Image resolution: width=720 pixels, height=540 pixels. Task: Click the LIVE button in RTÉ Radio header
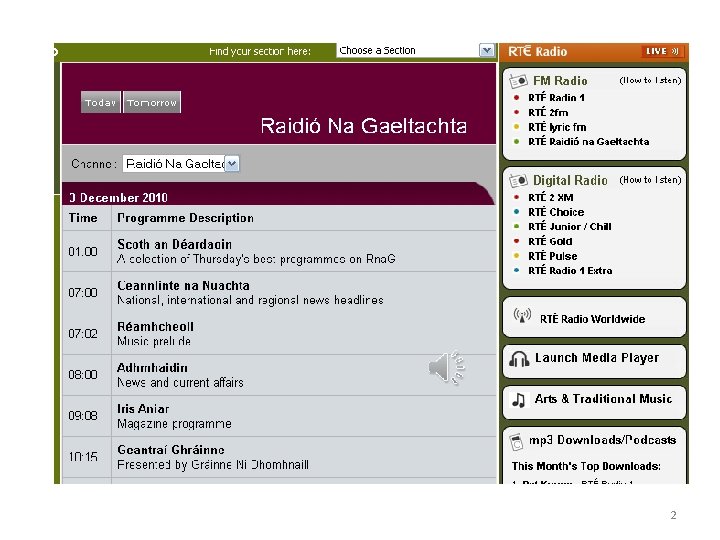663,51
